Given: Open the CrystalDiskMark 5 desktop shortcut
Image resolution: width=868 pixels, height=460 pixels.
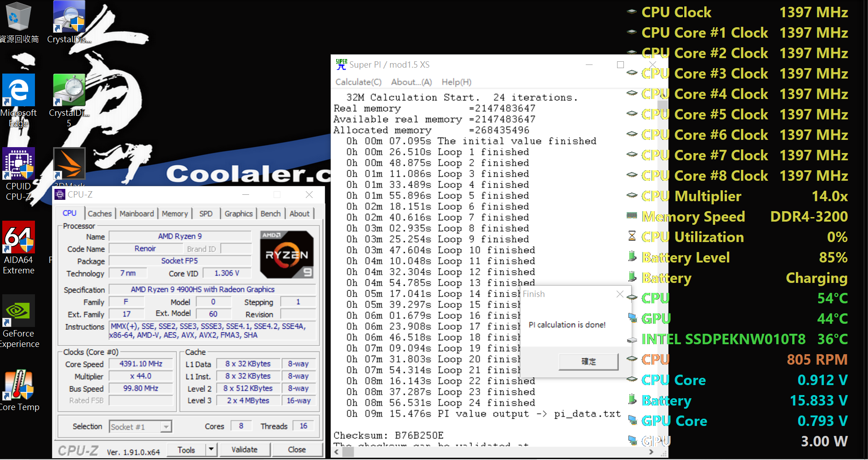Looking at the screenshot, I should (x=69, y=101).
